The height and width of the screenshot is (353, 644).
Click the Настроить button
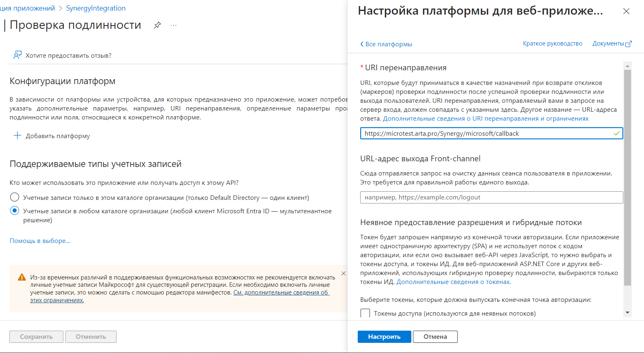point(384,337)
